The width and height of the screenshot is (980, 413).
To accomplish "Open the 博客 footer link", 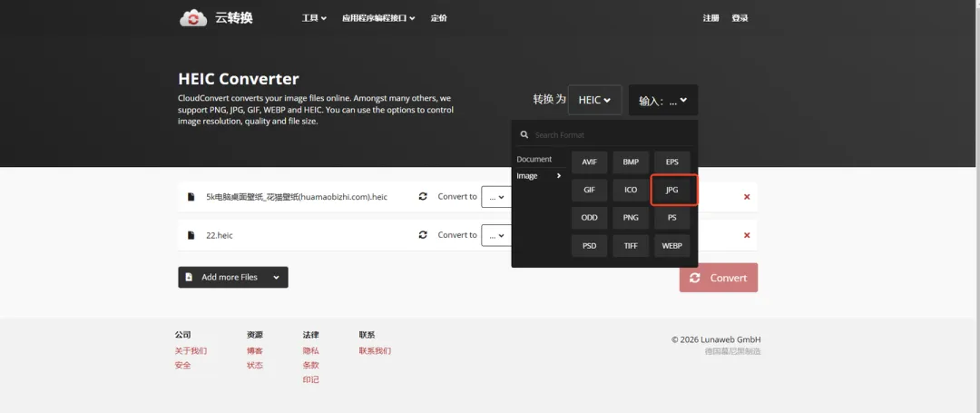I will [x=255, y=350].
